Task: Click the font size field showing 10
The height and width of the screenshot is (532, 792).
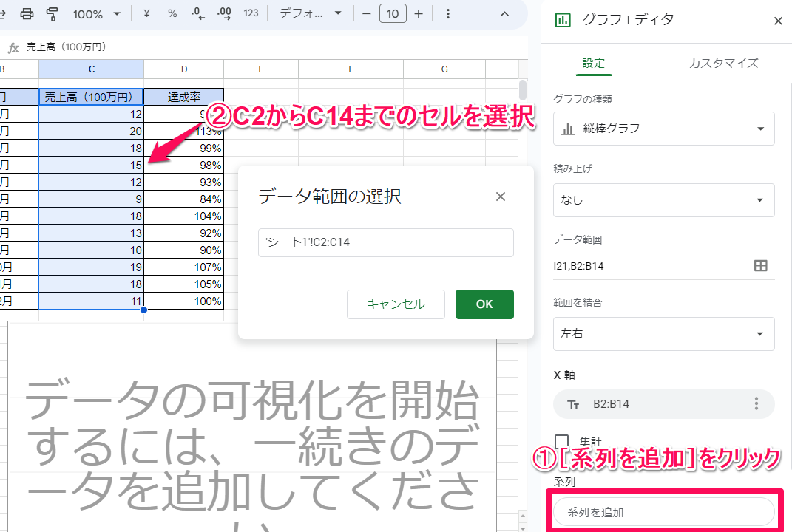Action: [393, 13]
